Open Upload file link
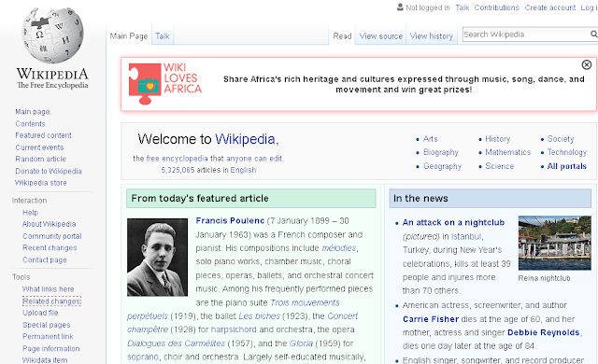The image size is (598, 364). pyautogui.click(x=40, y=313)
